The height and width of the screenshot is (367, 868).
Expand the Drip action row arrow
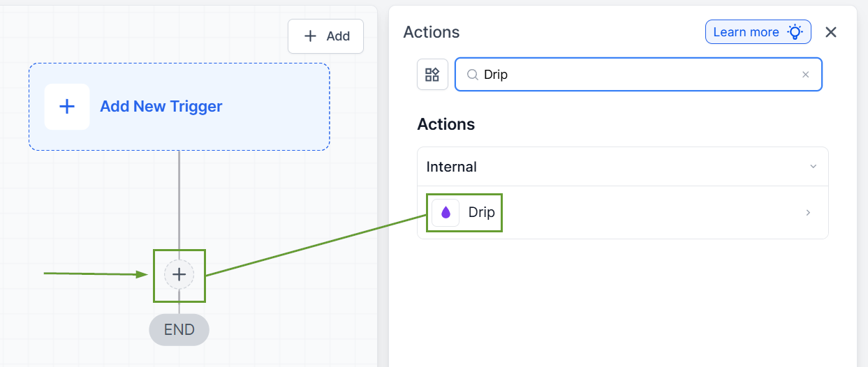point(808,213)
